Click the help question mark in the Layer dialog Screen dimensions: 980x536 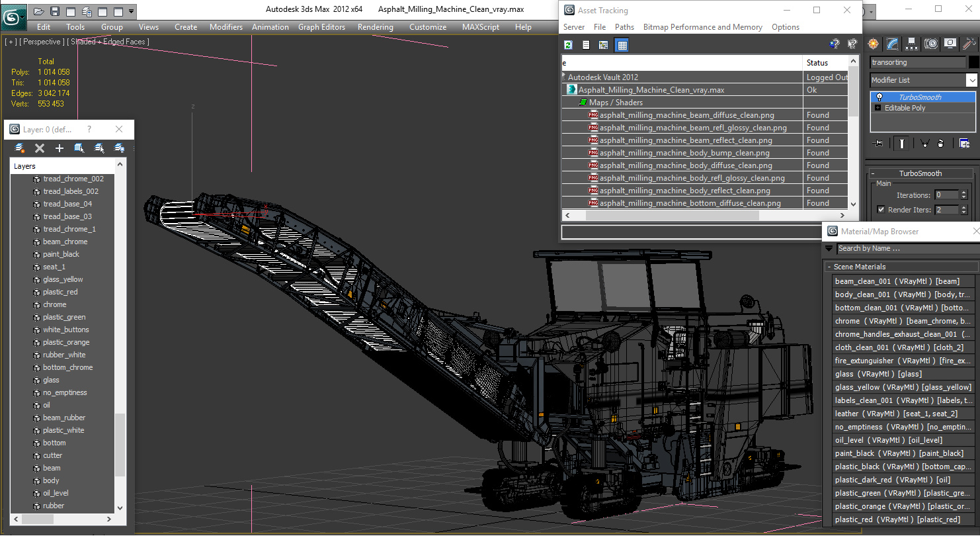[89, 130]
